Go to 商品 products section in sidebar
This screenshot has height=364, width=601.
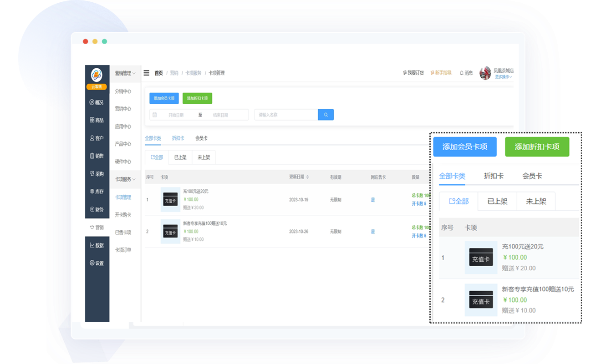pos(97,120)
